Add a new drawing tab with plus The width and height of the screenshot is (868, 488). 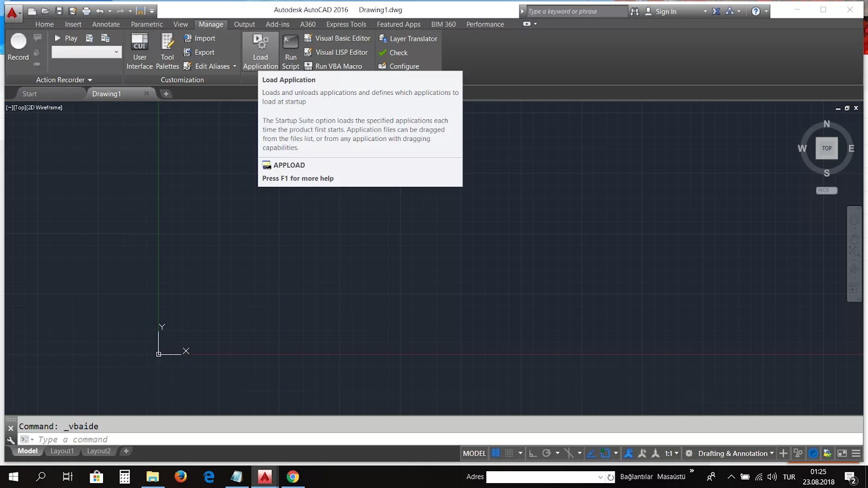tap(166, 94)
